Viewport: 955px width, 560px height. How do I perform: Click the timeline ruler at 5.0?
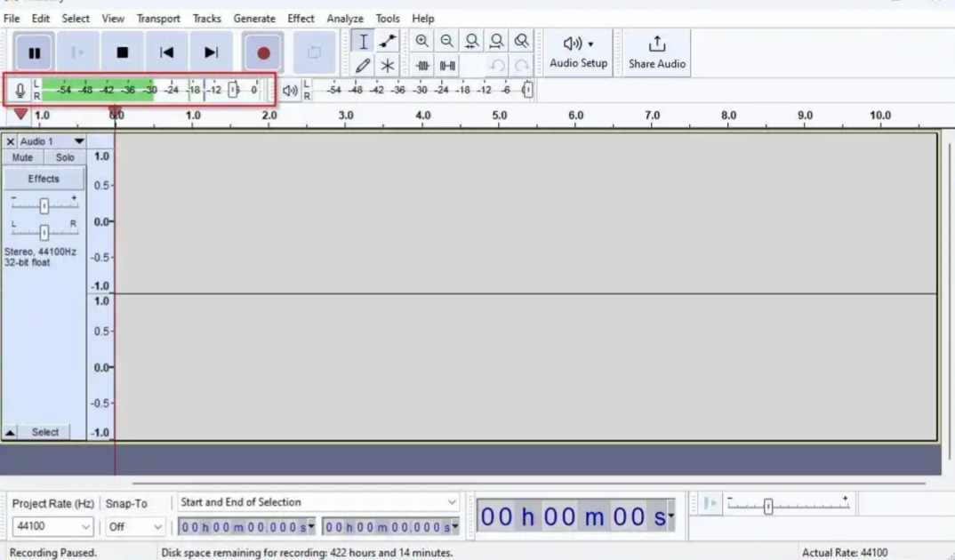tap(500, 116)
